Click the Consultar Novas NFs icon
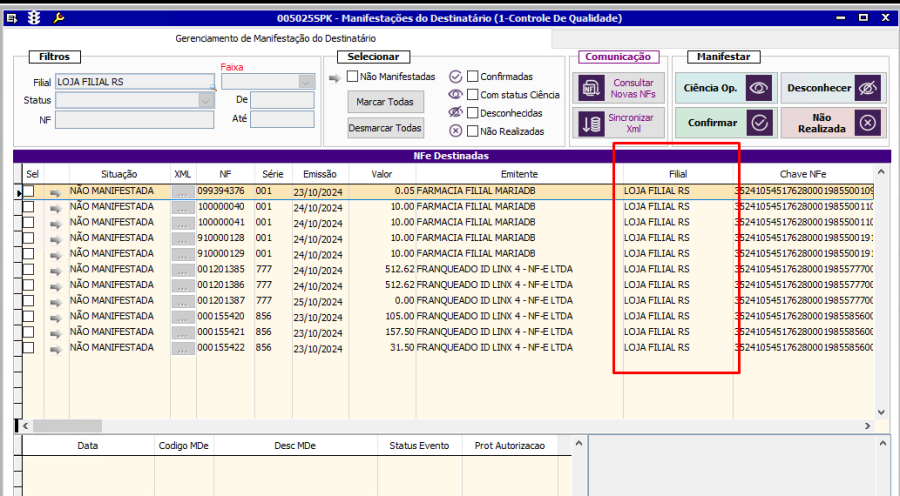The width and height of the screenshot is (900, 496). coord(590,88)
